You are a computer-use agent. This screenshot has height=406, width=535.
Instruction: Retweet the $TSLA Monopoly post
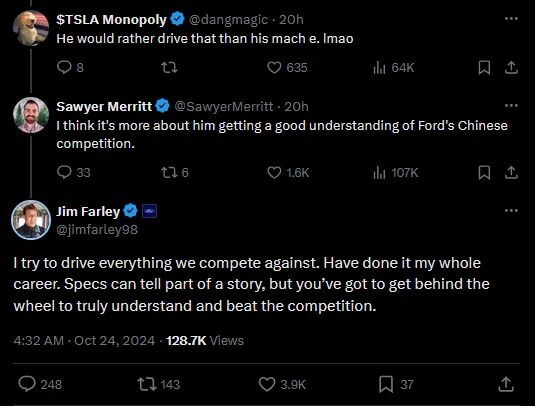coord(169,68)
